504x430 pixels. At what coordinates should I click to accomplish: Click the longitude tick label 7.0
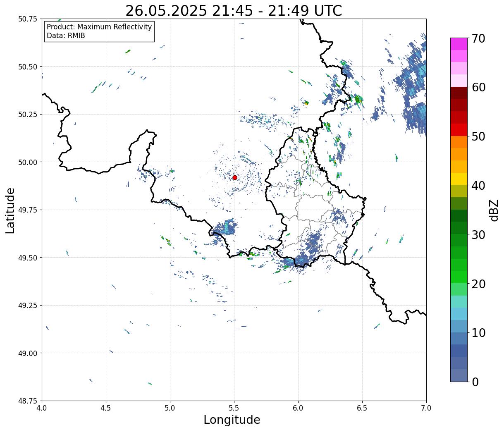pos(426,408)
